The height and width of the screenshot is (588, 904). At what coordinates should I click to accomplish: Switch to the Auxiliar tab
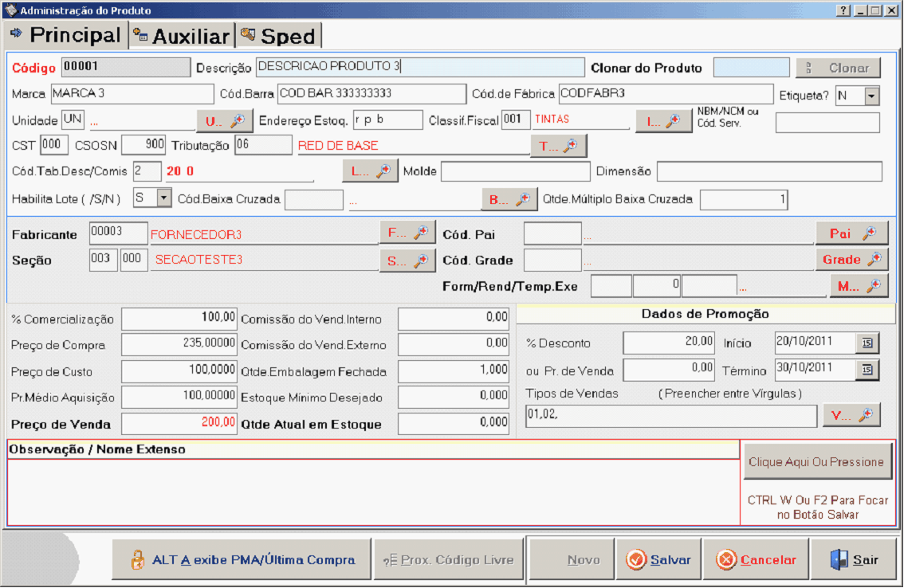coord(182,36)
